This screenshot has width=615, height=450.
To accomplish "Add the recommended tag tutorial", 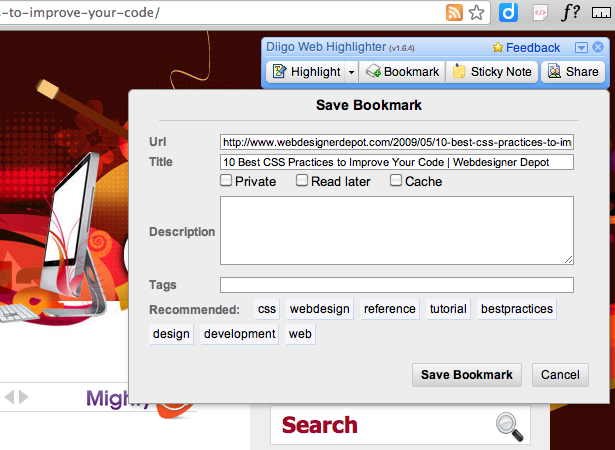I will tap(448, 309).
